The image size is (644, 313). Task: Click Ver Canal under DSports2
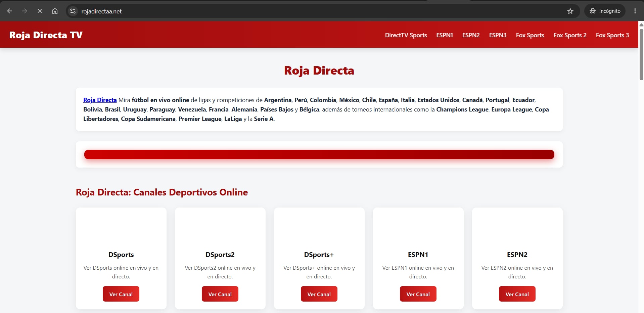(x=220, y=294)
